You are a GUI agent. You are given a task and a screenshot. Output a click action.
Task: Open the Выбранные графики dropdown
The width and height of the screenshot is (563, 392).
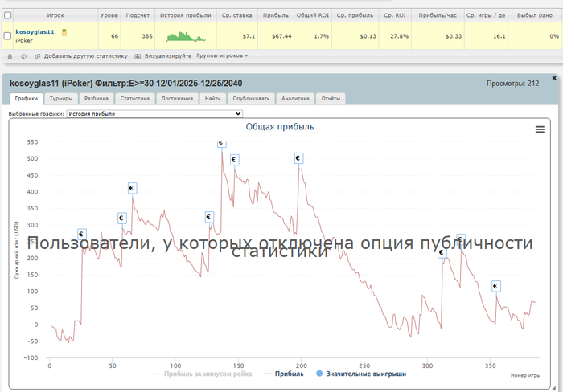click(x=154, y=114)
